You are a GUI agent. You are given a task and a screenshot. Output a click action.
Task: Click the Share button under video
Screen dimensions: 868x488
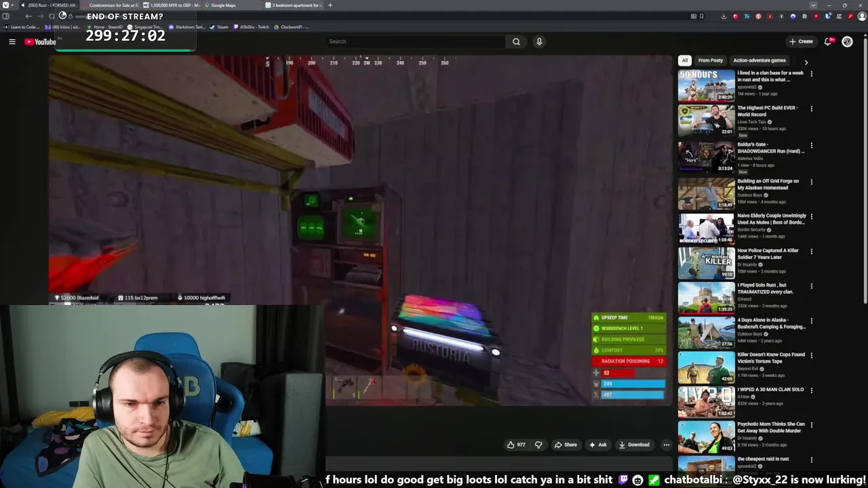pos(566,445)
